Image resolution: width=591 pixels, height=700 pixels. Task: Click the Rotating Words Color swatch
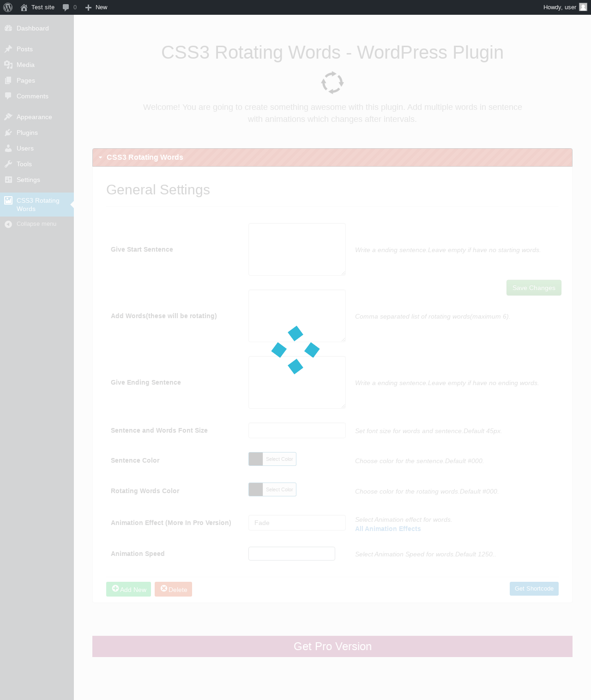[256, 489]
